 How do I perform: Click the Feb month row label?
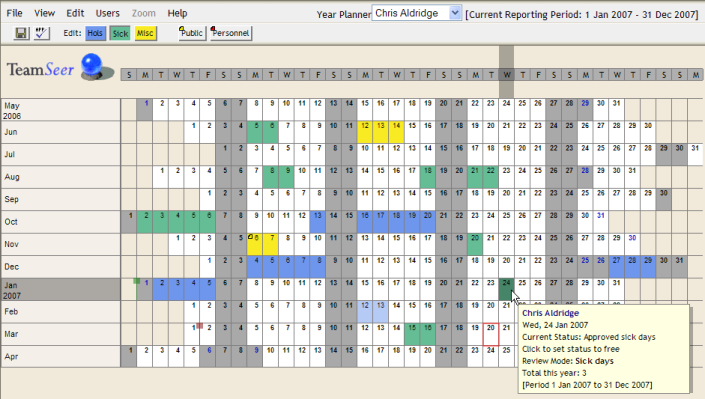61,312
